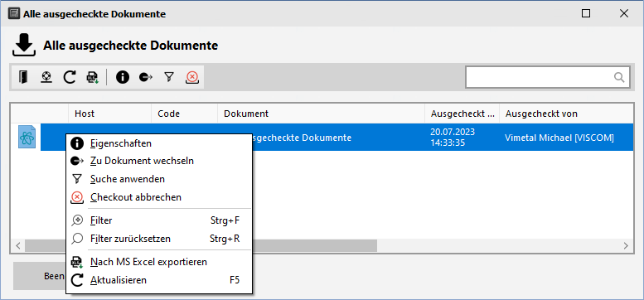
Task: Click the funnel search icon in toolbar
Action: pyautogui.click(x=169, y=77)
